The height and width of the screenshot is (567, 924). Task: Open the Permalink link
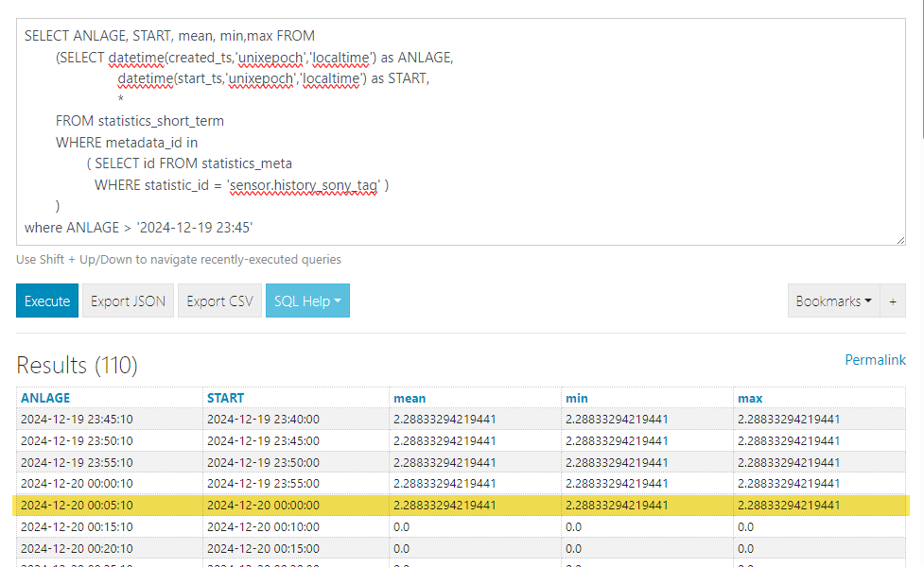point(875,360)
